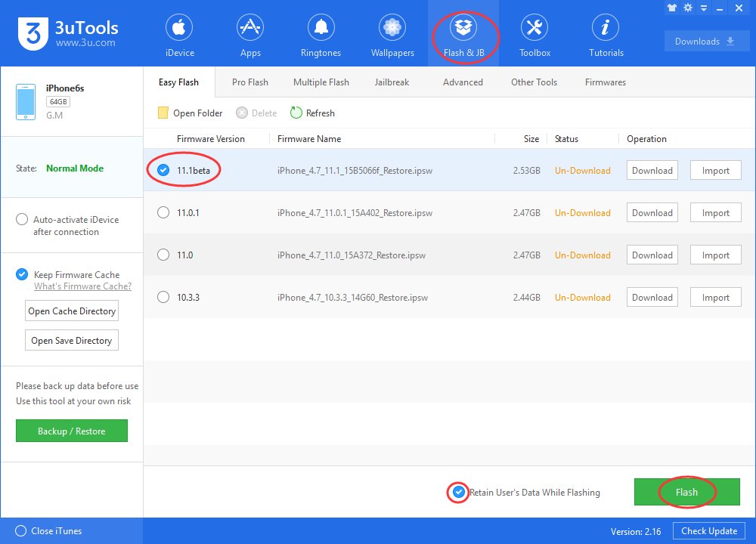Open the Wallpapers section
Viewport: 756px width, 544px height.
(x=392, y=35)
